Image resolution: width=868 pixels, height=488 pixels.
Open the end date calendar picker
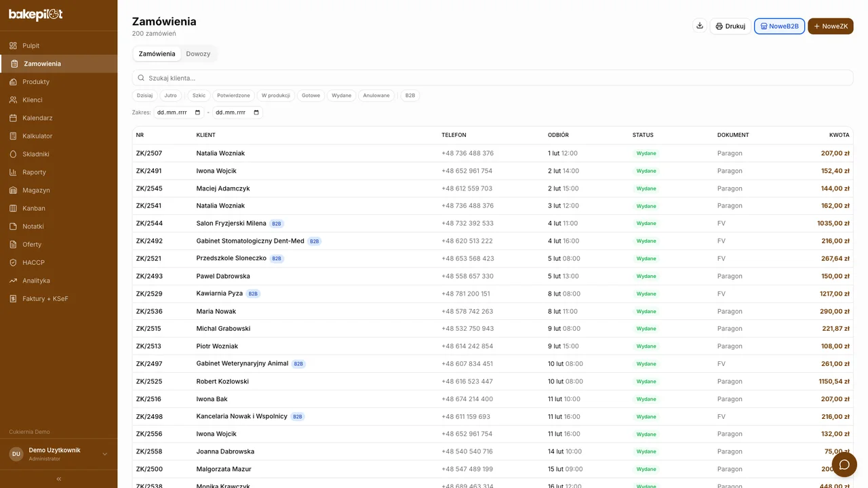(x=256, y=113)
